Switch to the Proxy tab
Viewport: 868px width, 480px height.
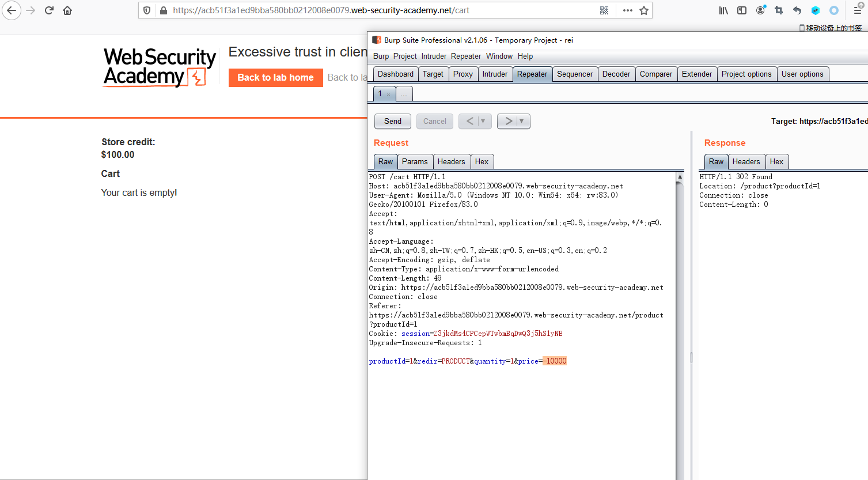click(x=463, y=74)
